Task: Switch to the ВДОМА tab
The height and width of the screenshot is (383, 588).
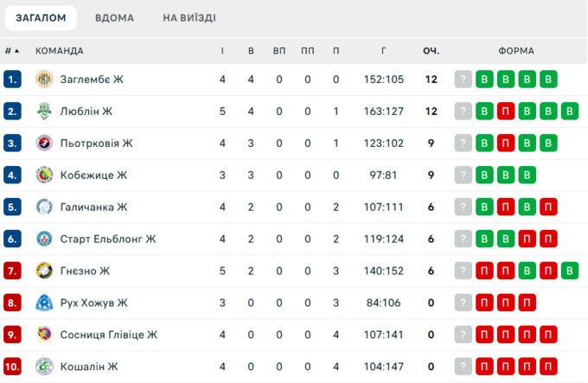Action: click(114, 18)
